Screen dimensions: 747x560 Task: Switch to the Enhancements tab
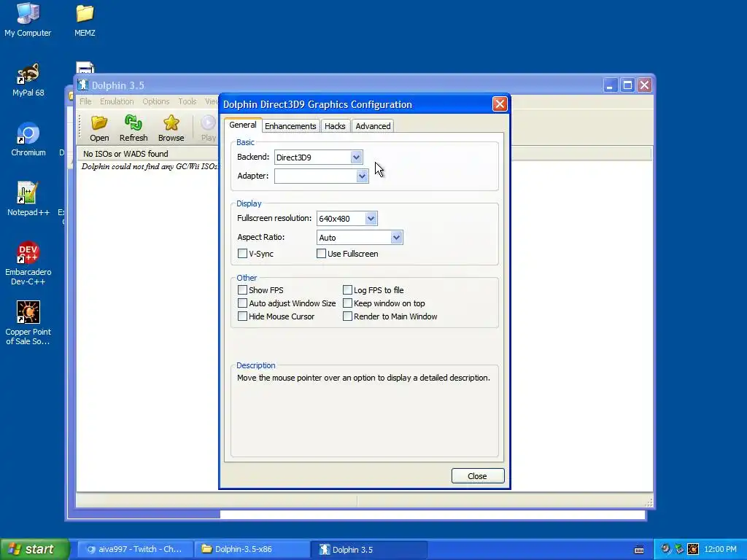click(x=290, y=125)
